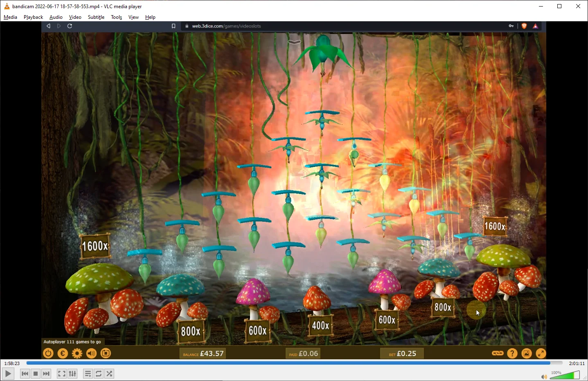Click the BALANCE £43.57 field
Screen dimensions: 588x381
[x=203, y=354]
